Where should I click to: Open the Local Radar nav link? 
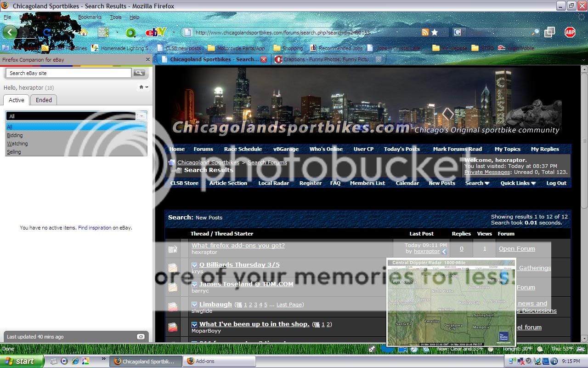(274, 183)
